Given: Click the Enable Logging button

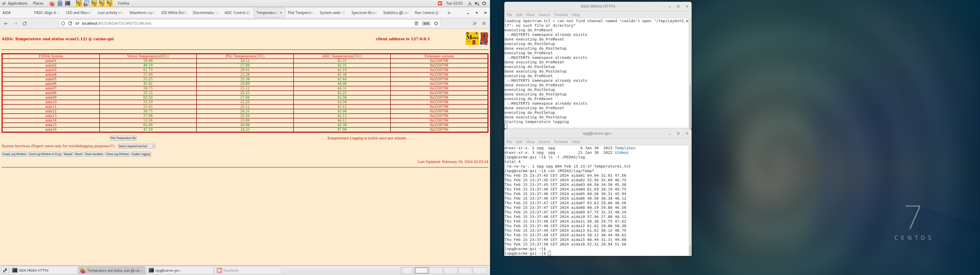Looking at the screenshot, I should (141, 154).
